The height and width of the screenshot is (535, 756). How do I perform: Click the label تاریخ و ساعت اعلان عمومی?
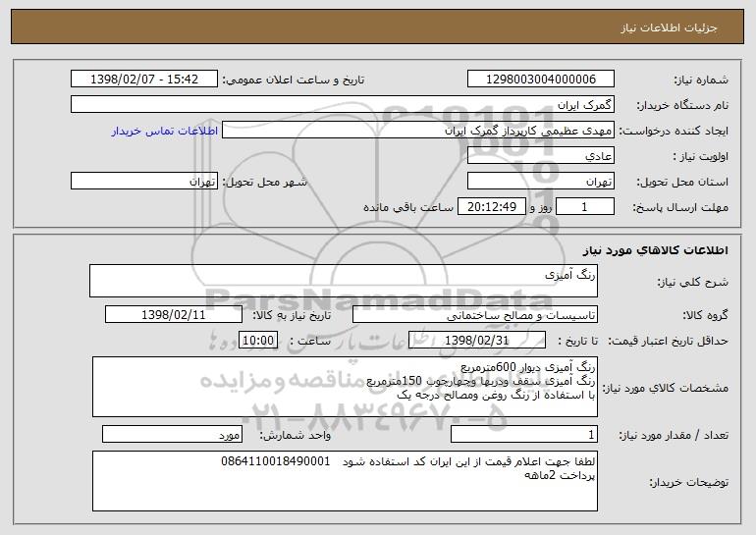point(294,80)
